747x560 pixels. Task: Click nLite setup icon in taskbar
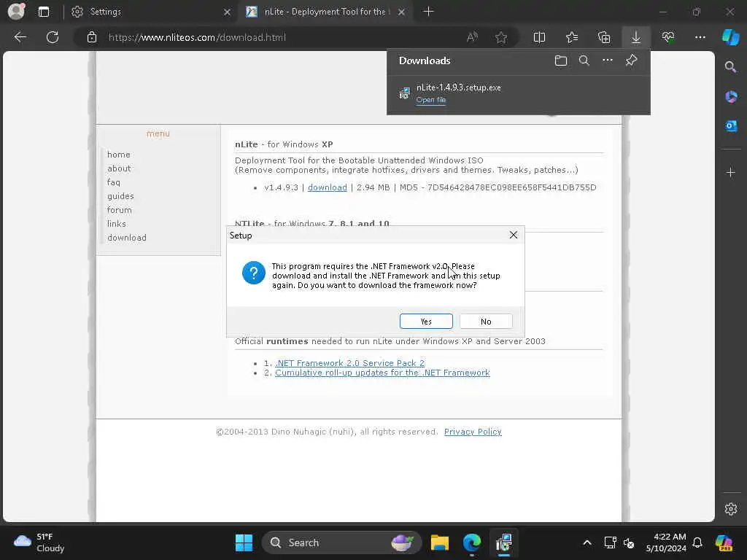tap(503, 542)
